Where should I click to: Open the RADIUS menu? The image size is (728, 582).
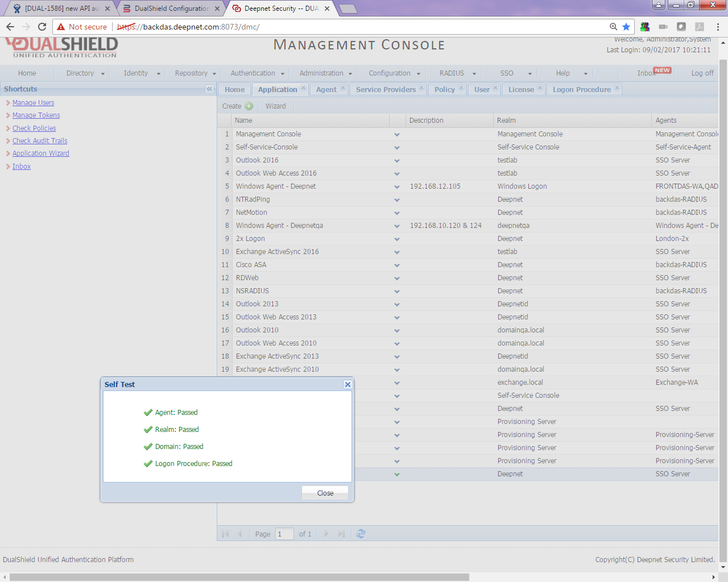[457, 73]
